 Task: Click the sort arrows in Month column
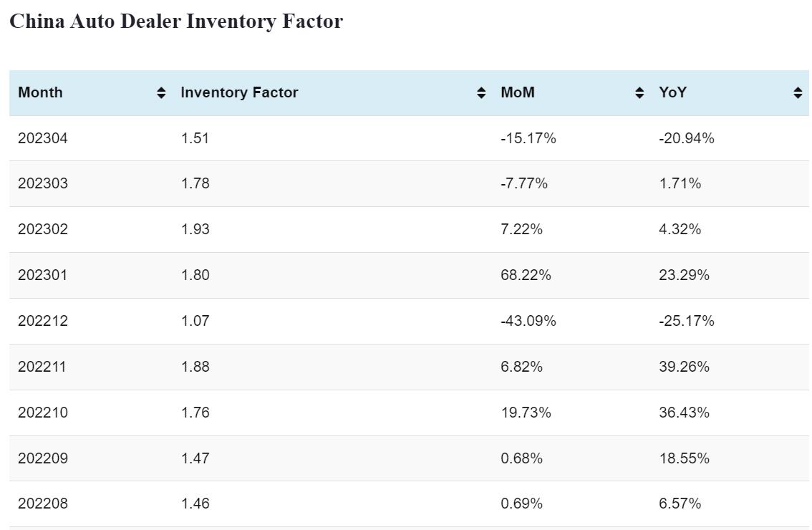point(161,92)
